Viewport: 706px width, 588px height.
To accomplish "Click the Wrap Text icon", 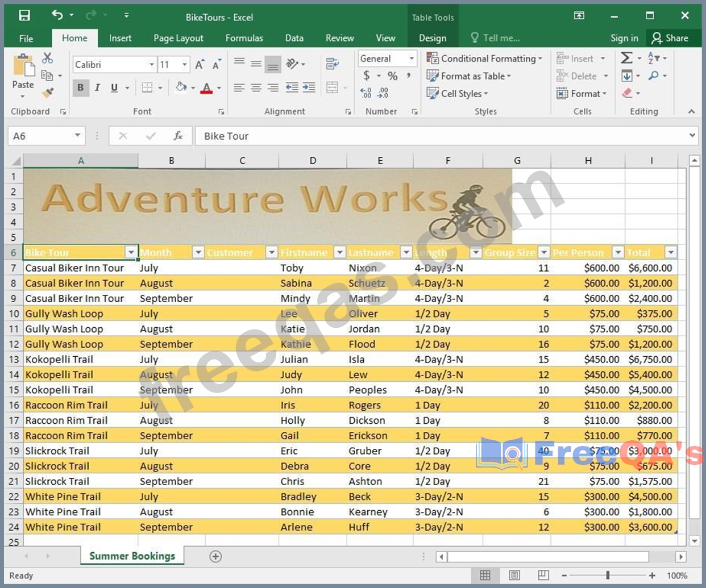I will (x=333, y=64).
